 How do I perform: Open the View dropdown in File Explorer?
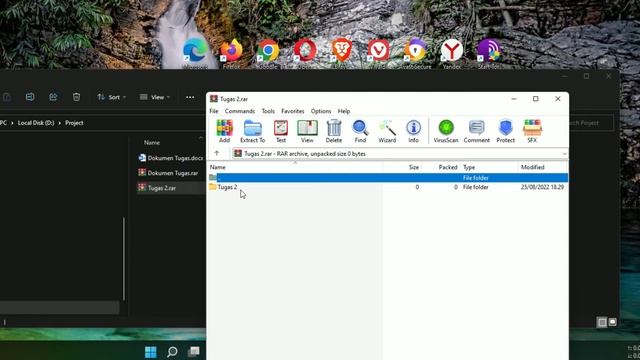(x=155, y=97)
